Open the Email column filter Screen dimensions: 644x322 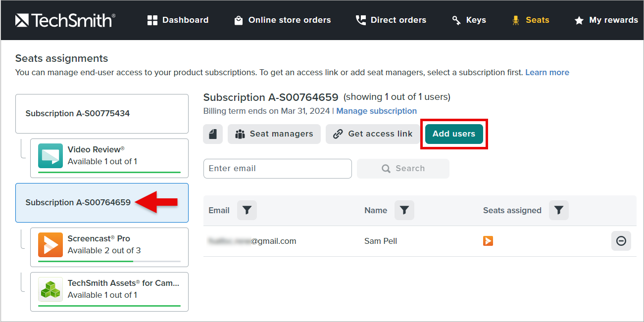pyautogui.click(x=247, y=210)
